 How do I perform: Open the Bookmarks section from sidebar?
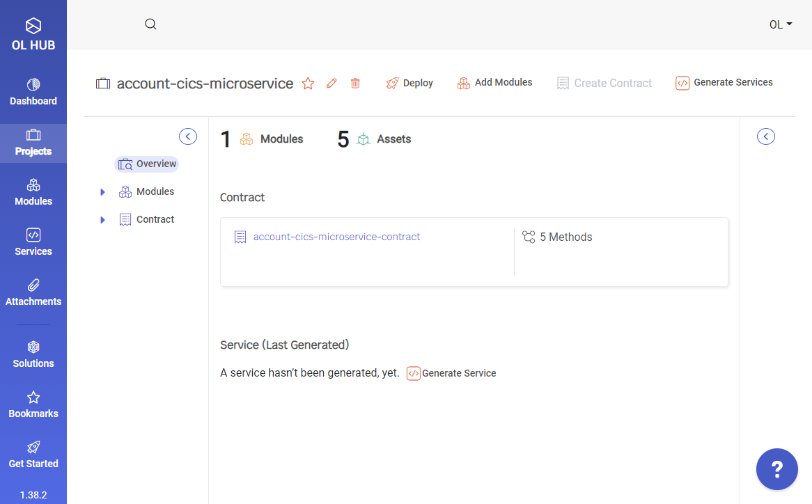click(x=33, y=404)
